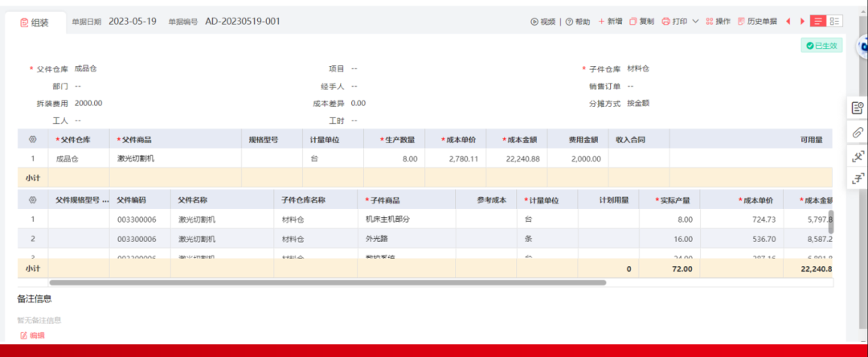Expand the 打印 dropdown arrow

[x=696, y=22]
